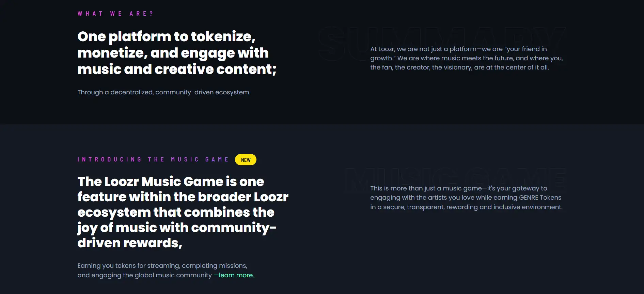644x294 pixels.
Task: Click "feature within the broader Loozr" line
Action: pyautogui.click(x=183, y=197)
